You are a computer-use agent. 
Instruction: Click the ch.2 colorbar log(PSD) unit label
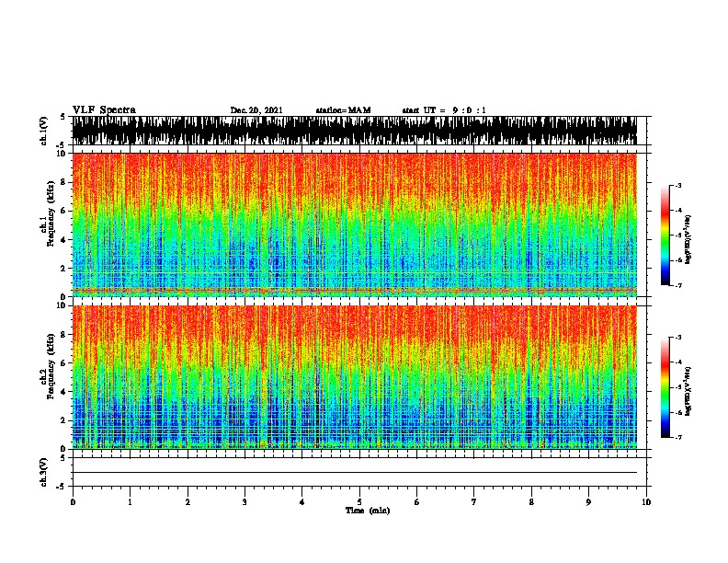(x=688, y=391)
